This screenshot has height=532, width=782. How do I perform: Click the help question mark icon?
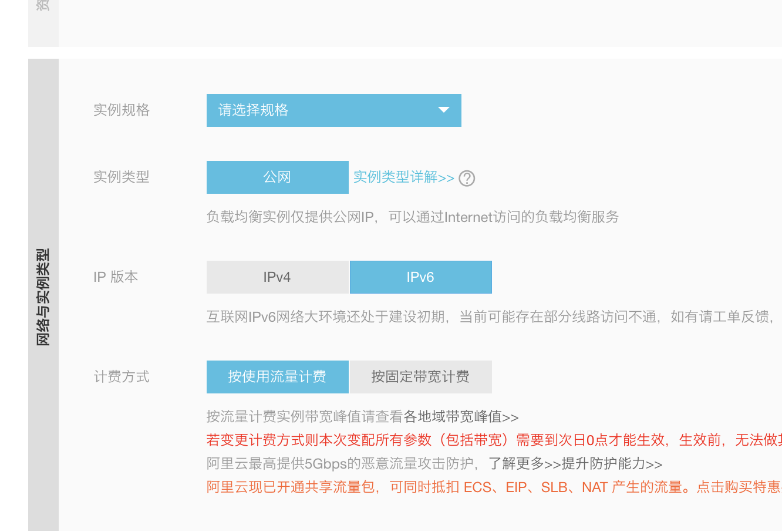click(x=467, y=178)
